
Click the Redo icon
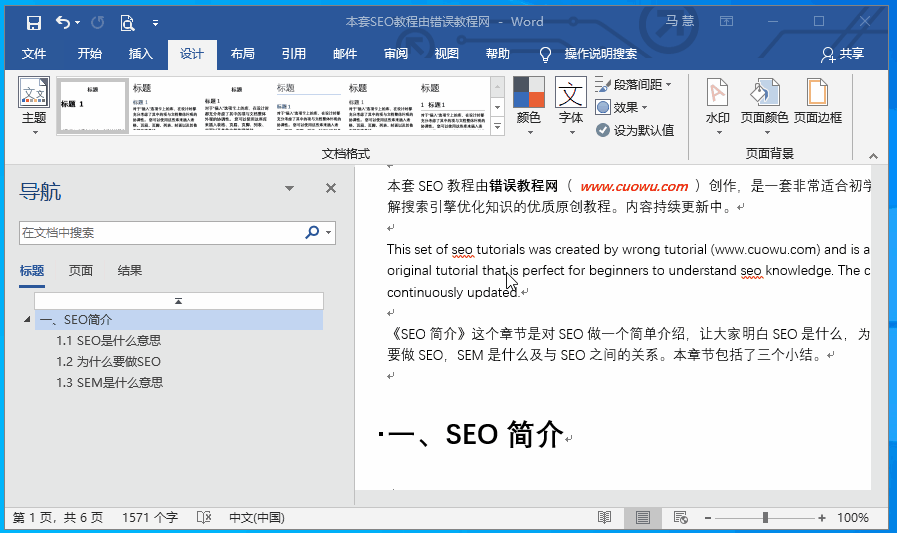click(98, 22)
